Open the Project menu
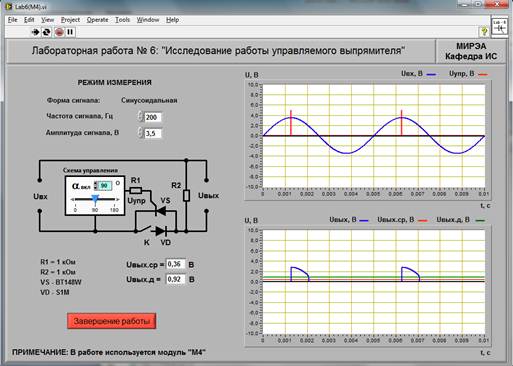 click(70, 20)
